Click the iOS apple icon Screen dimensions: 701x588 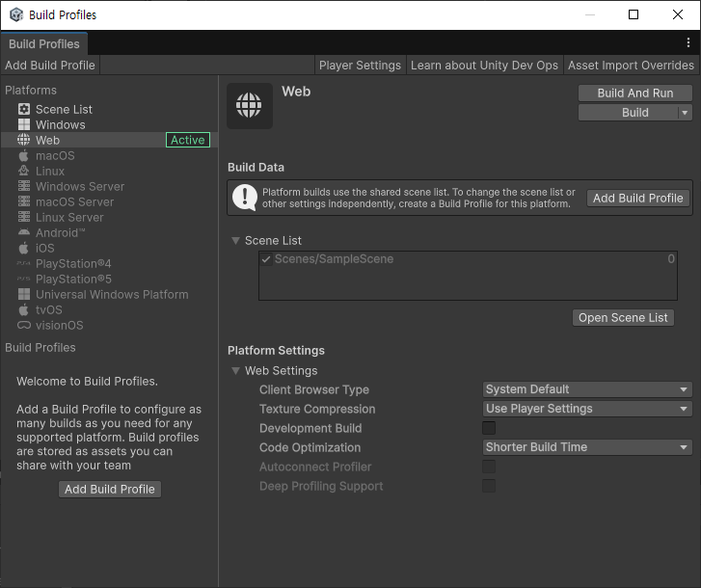[x=24, y=248]
